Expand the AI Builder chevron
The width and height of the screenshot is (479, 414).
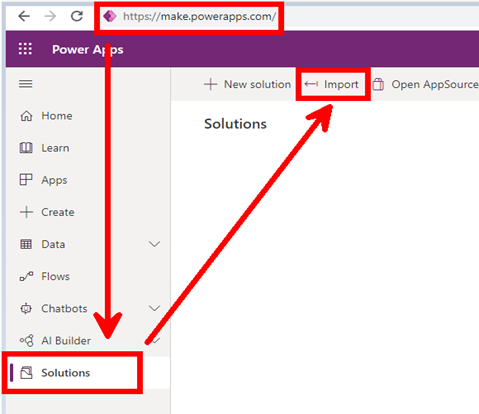pos(155,340)
